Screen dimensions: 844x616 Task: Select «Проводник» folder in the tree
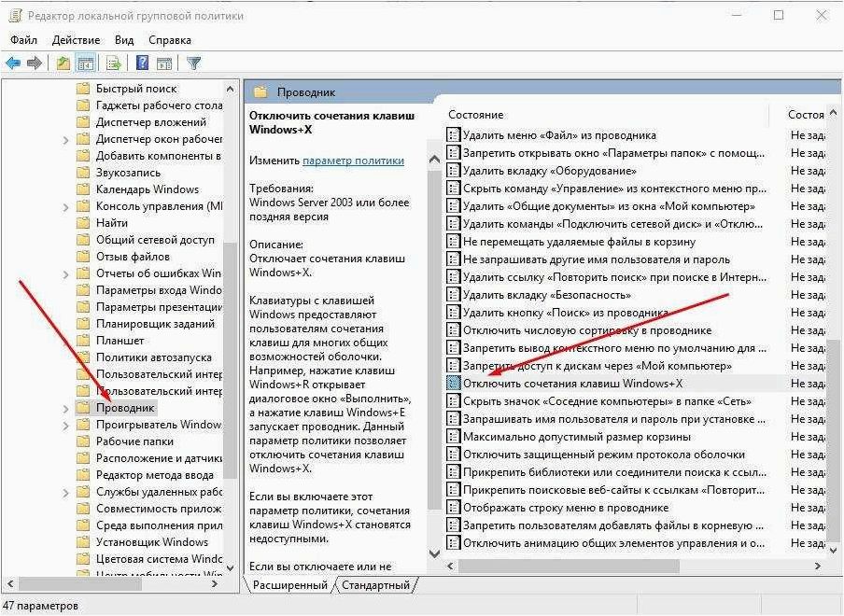click(125, 408)
